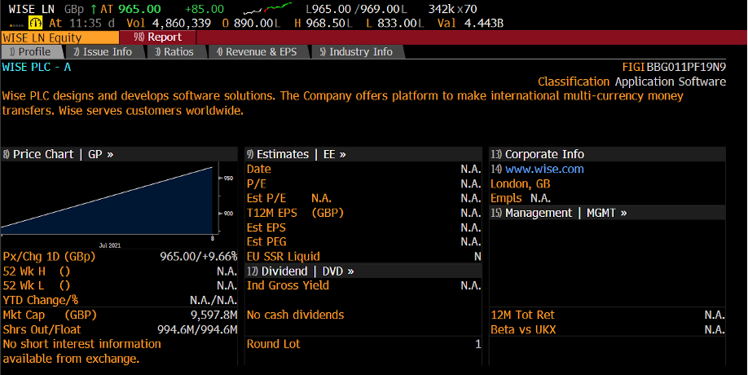Open the Management MGMT panel header
The image size is (748, 375).
(607, 213)
